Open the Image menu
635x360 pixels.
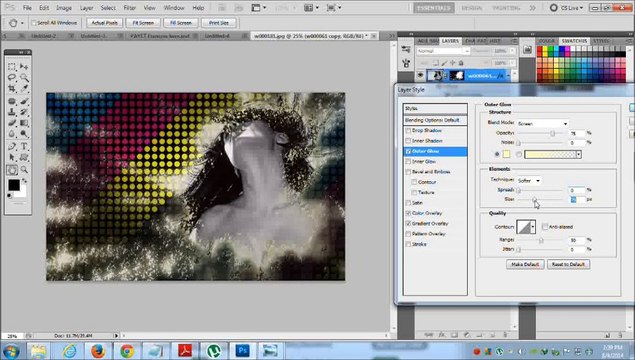click(64, 8)
